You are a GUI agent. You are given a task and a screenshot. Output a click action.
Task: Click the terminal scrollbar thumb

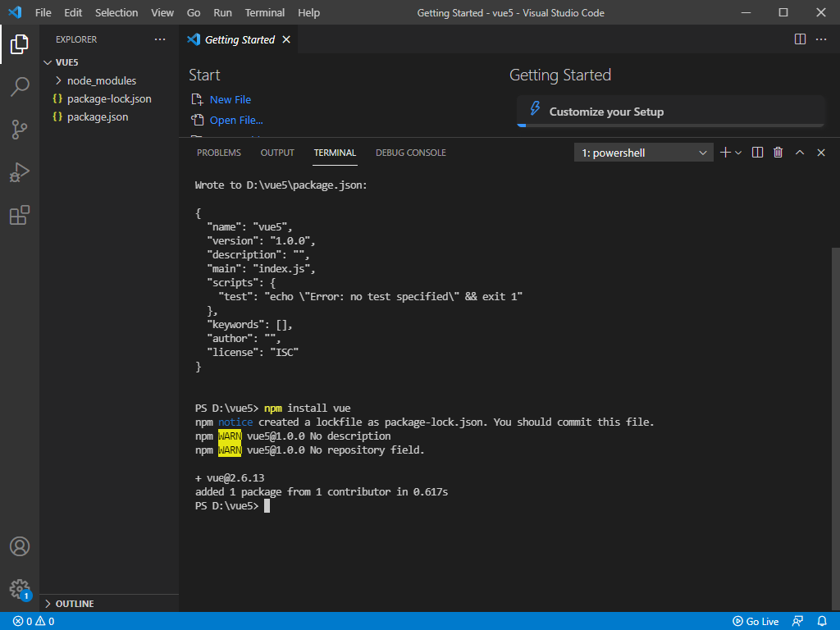[x=836, y=428]
